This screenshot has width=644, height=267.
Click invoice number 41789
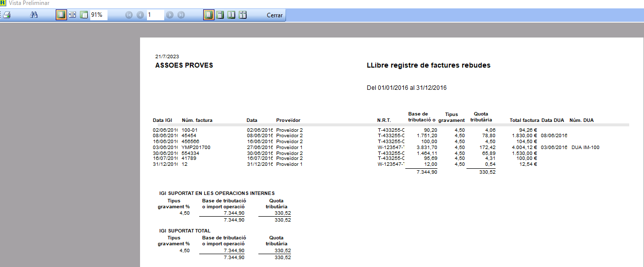[189, 158]
